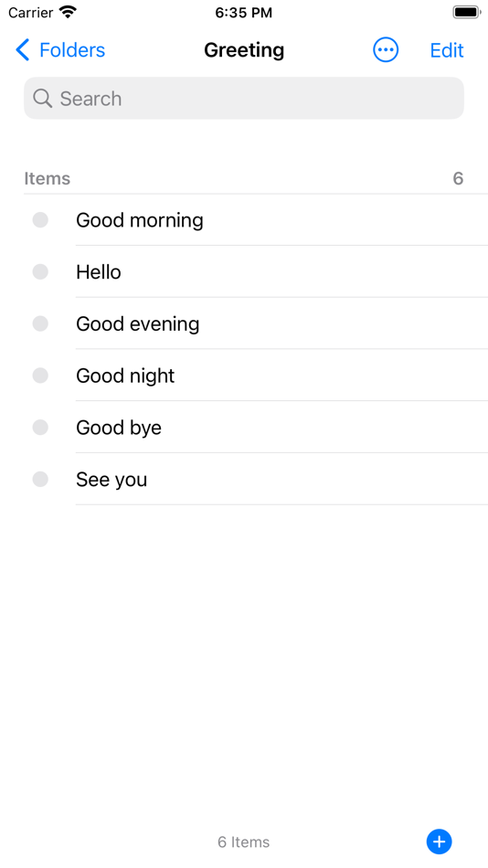Tap the back chevron beside Folders

[22, 50]
